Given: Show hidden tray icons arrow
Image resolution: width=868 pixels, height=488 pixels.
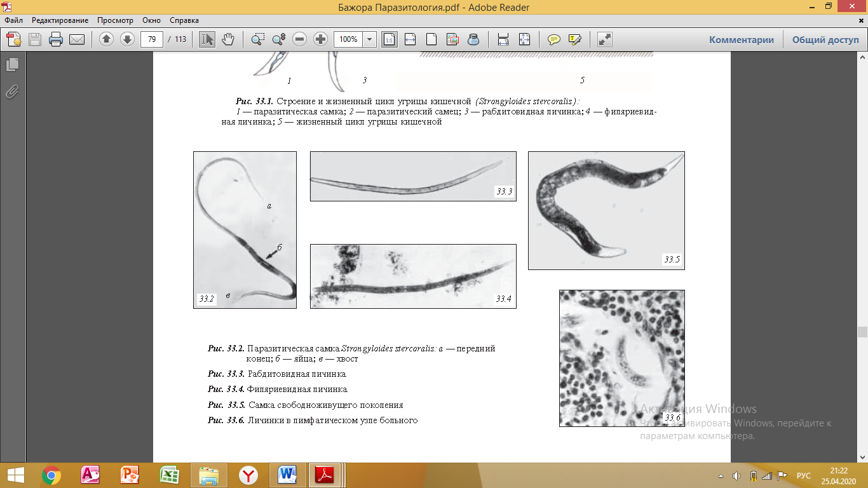Looking at the screenshot, I should (721, 475).
